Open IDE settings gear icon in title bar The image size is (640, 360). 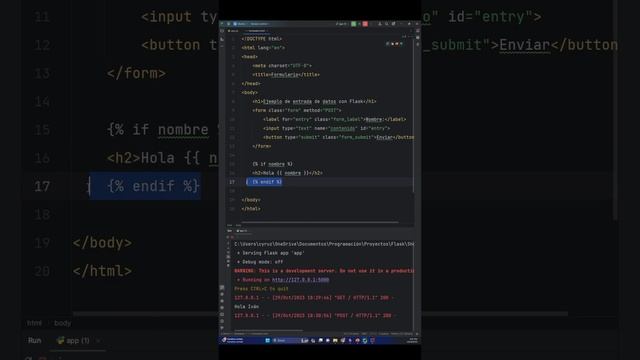(393, 24)
